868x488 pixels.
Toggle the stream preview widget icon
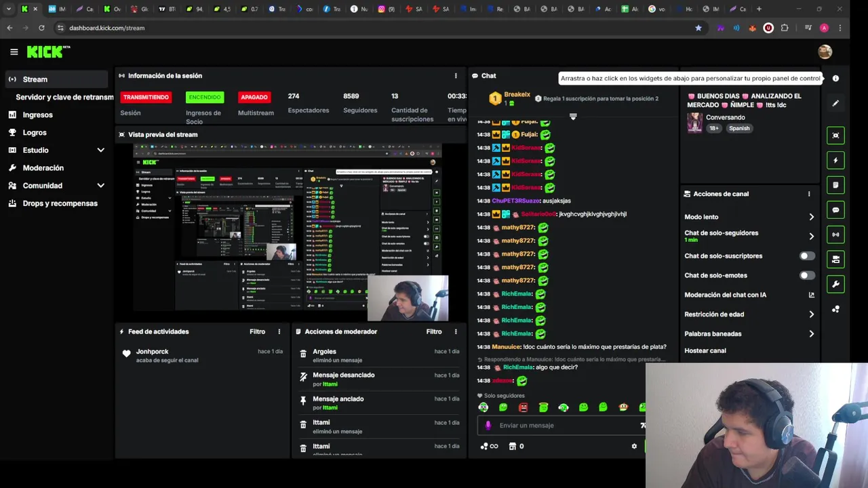coord(835,135)
